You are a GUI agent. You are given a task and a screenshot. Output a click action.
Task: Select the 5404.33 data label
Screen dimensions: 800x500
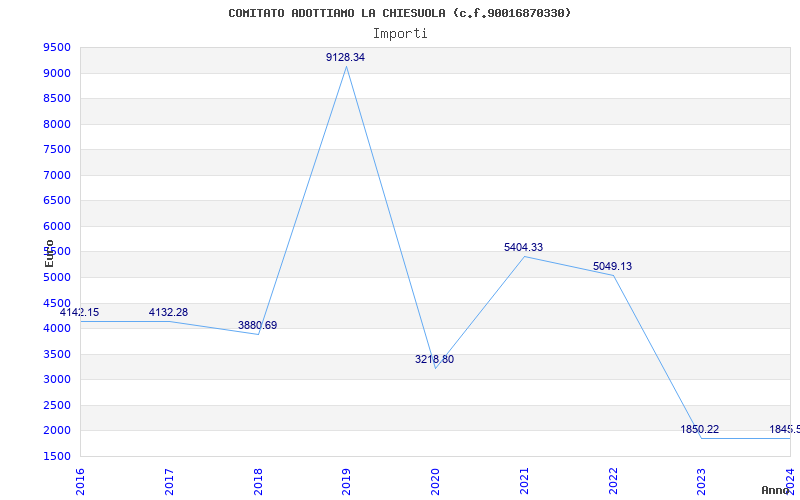[523, 247]
